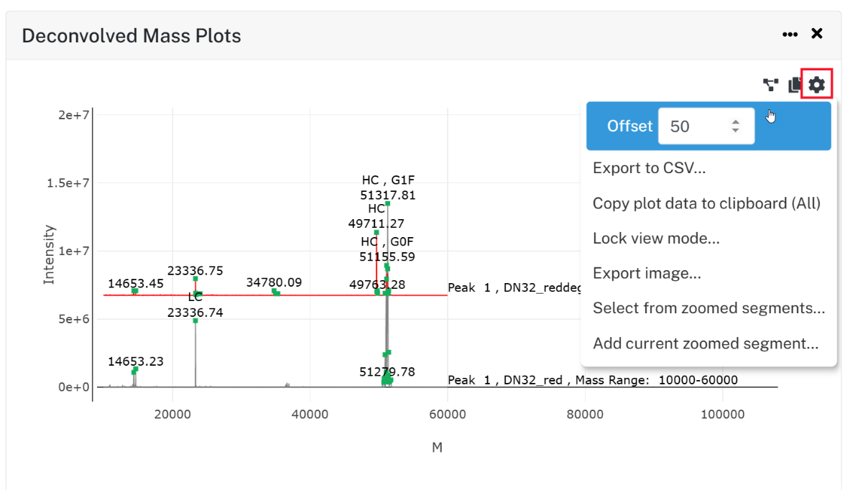The height and width of the screenshot is (490, 868).
Task: Click the 34780.09 peak marker on red trace
Action: pyautogui.click(x=274, y=291)
